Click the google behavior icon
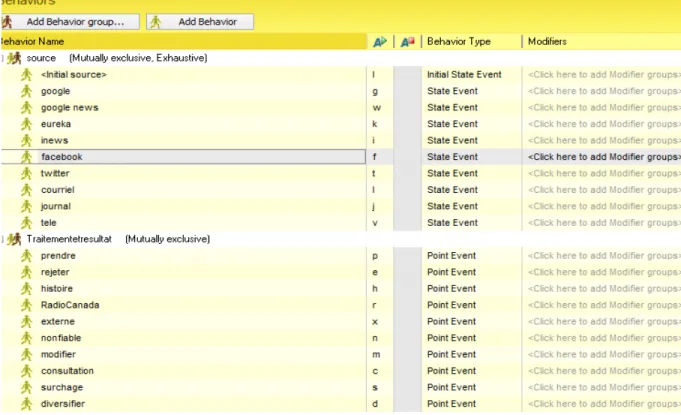Image resolution: width=681 pixels, height=415 pixels. (x=26, y=91)
